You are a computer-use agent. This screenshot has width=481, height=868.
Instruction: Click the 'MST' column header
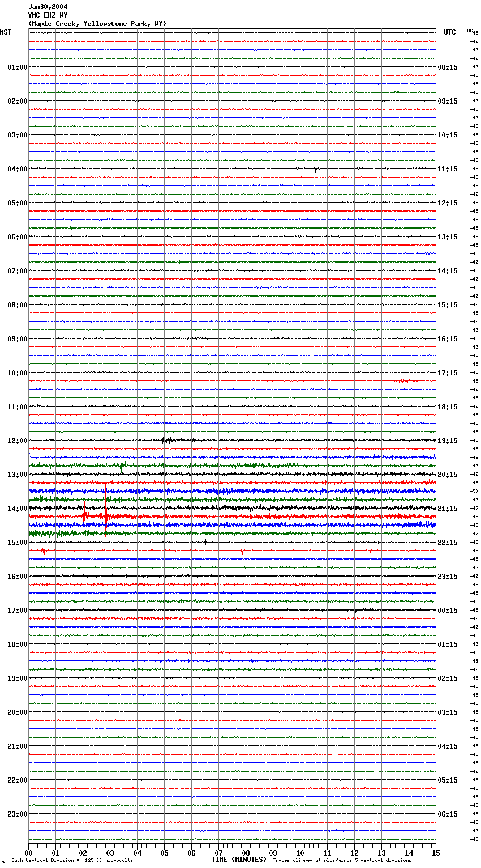coord(6,33)
